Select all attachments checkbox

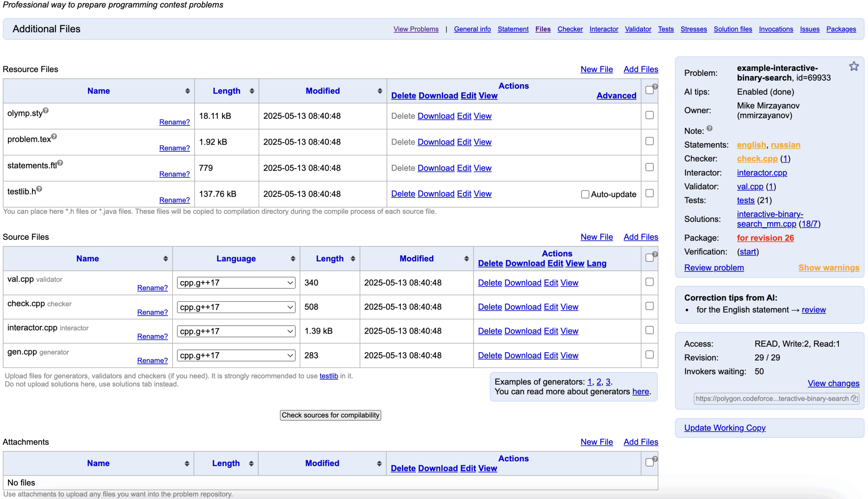[649, 462]
